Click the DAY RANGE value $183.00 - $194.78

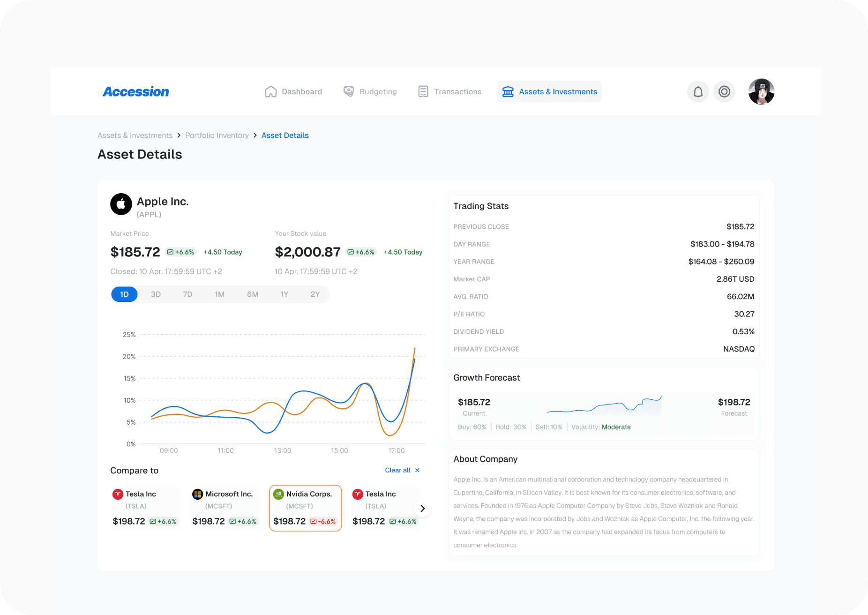[x=722, y=244]
